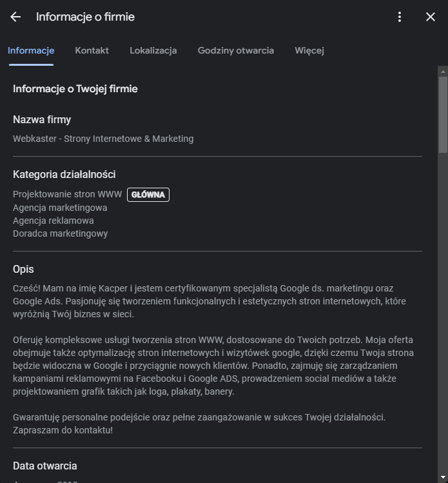The image size is (448, 483).
Task: Open the three-dot more options menu
Action: click(400, 17)
